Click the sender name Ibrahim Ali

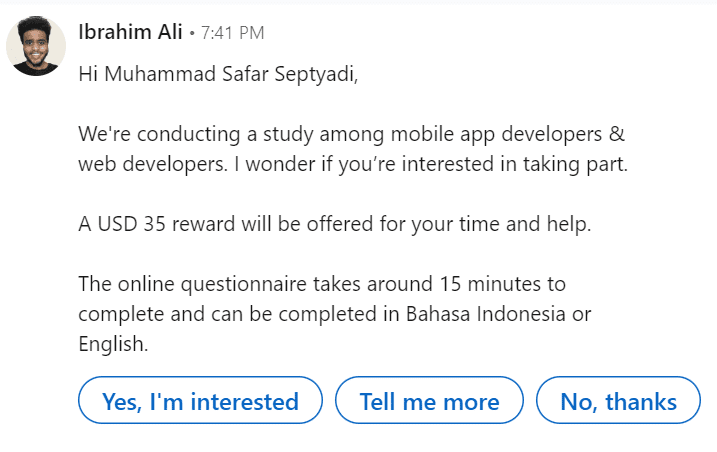coord(130,32)
